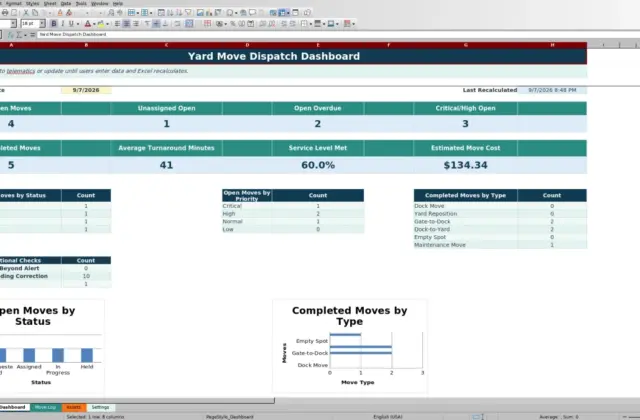Click the yellow Background Color highlight swatch
Viewport: 640px width, 420px height.
(100, 24)
